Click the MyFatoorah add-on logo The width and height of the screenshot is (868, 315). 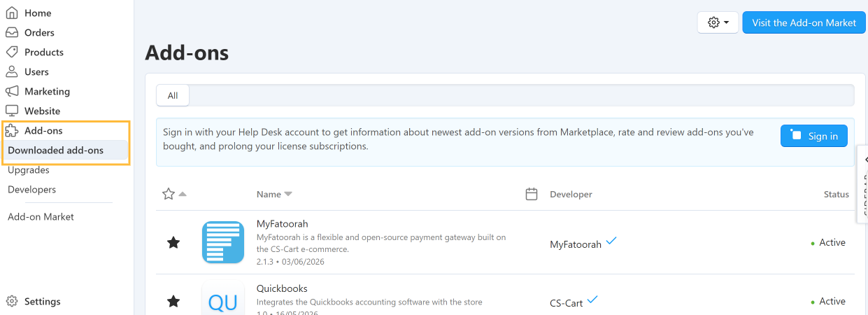click(223, 242)
